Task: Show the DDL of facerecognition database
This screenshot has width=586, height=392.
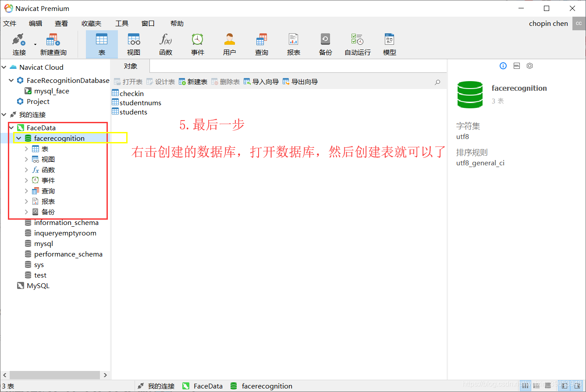Action: [516, 66]
